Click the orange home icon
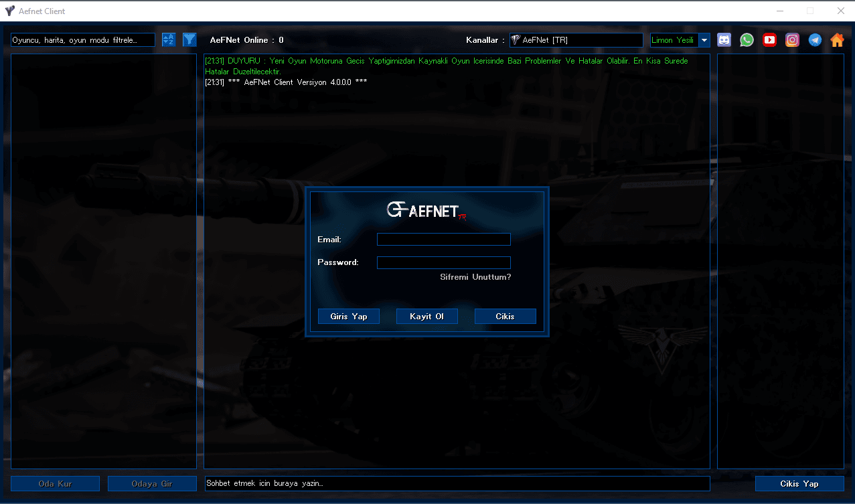Viewport: 855px width, 504px height. pyautogui.click(x=837, y=40)
